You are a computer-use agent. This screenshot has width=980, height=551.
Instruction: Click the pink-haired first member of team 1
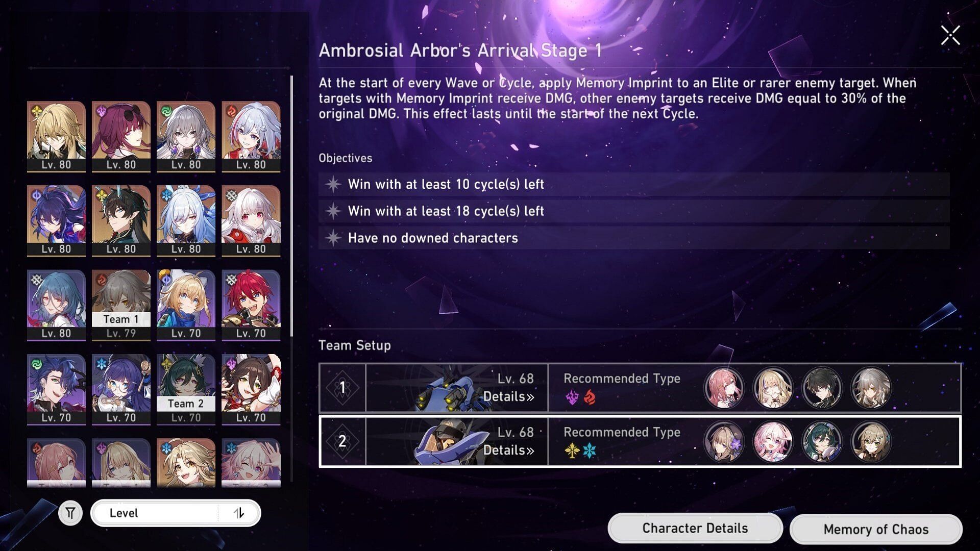coord(724,388)
